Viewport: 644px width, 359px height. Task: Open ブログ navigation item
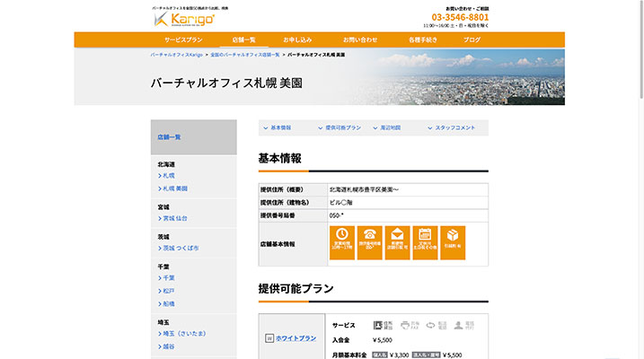(472, 39)
